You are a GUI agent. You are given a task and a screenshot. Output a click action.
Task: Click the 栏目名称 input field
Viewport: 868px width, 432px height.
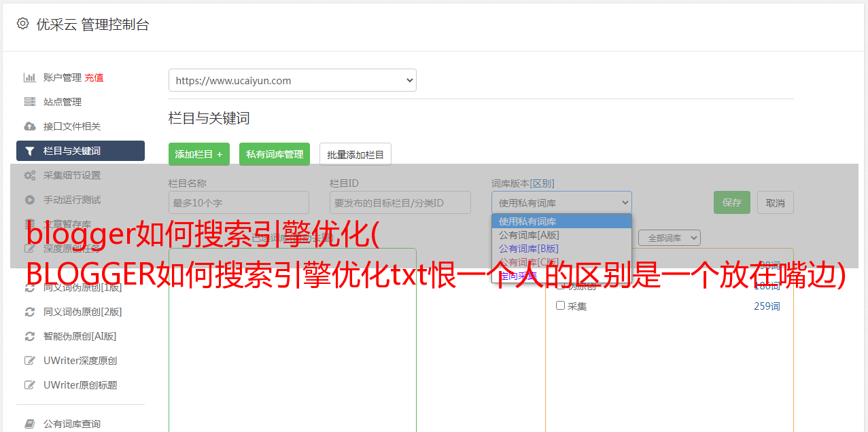[239, 202]
